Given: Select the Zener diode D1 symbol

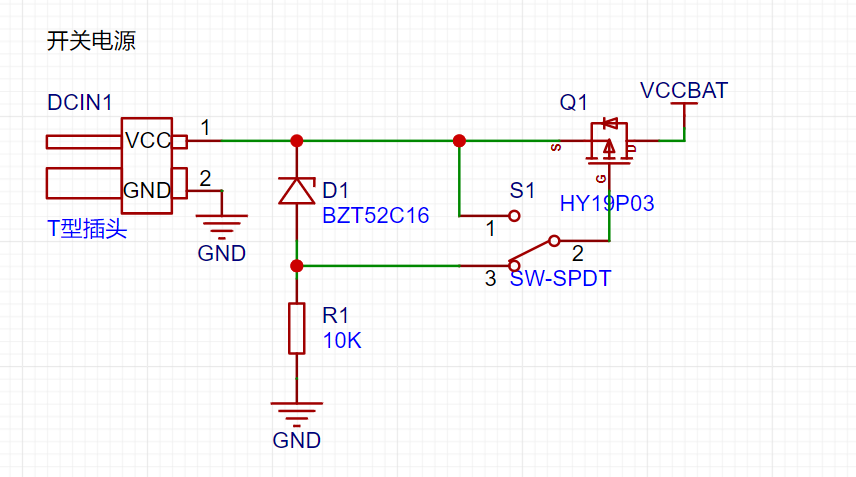Looking at the screenshot, I should (x=296, y=191).
